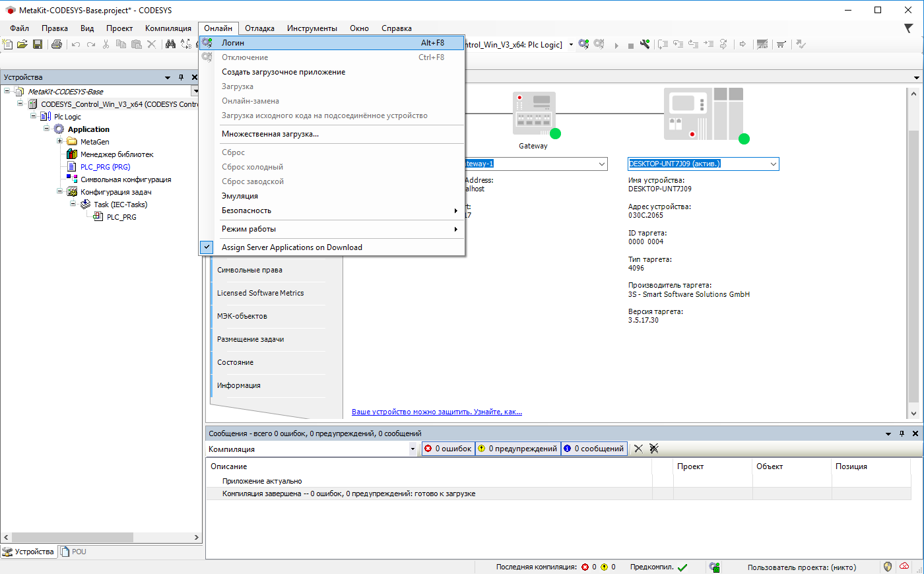Open Find with the binoculars icon
This screenshot has width=924, height=574.
pos(170,44)
